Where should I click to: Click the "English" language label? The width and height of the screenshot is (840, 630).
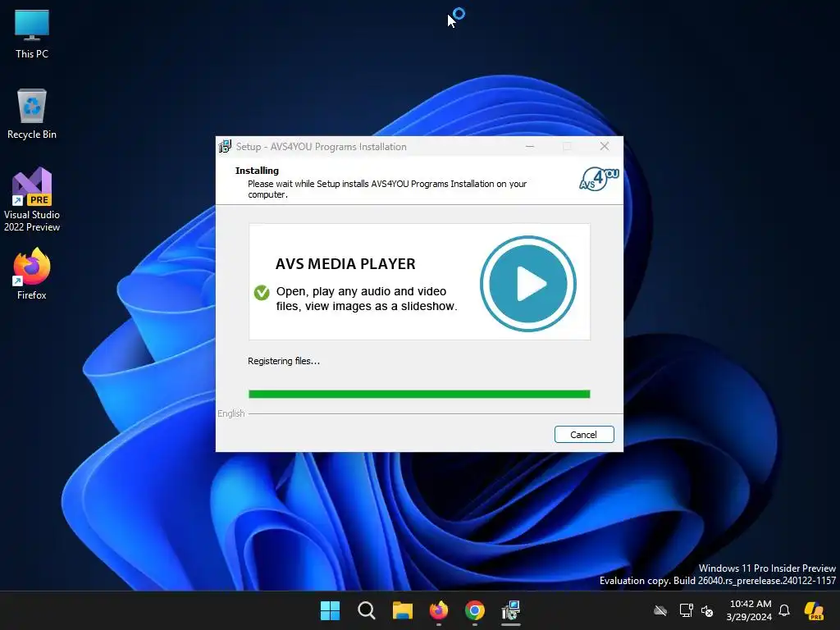tap(231, 413)
